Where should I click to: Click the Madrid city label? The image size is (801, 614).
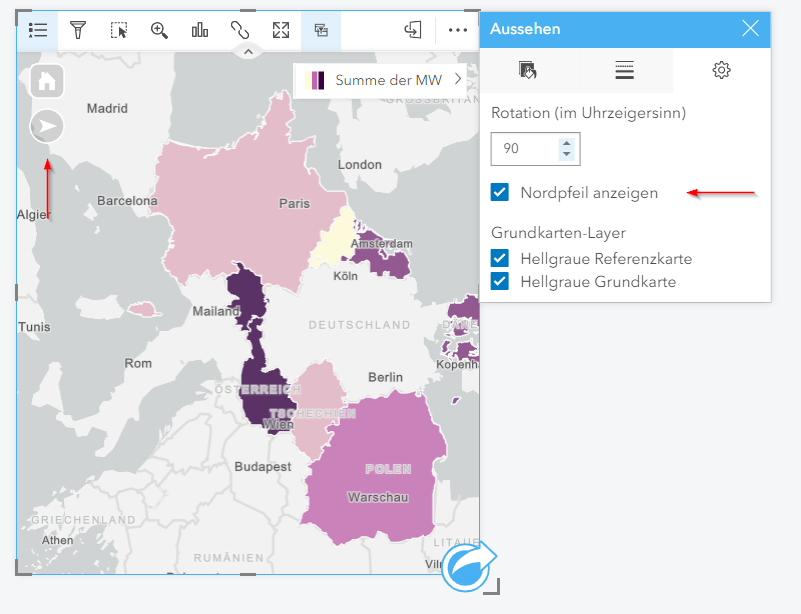(x=107, y=108)
